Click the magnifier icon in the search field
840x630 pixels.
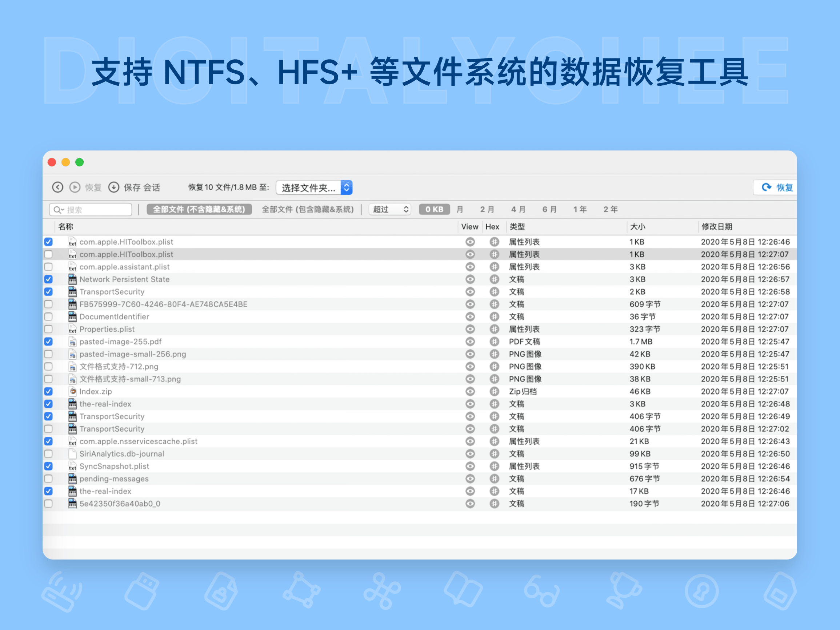tap(57, 210)
